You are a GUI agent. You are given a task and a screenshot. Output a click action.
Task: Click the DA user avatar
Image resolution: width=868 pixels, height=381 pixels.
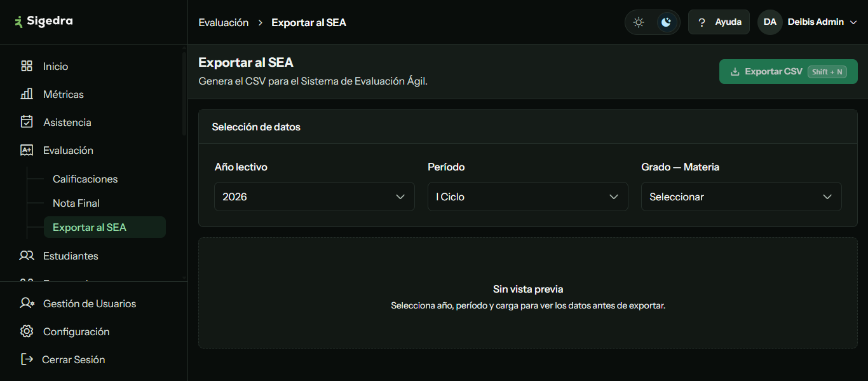[x=770, y=22]
